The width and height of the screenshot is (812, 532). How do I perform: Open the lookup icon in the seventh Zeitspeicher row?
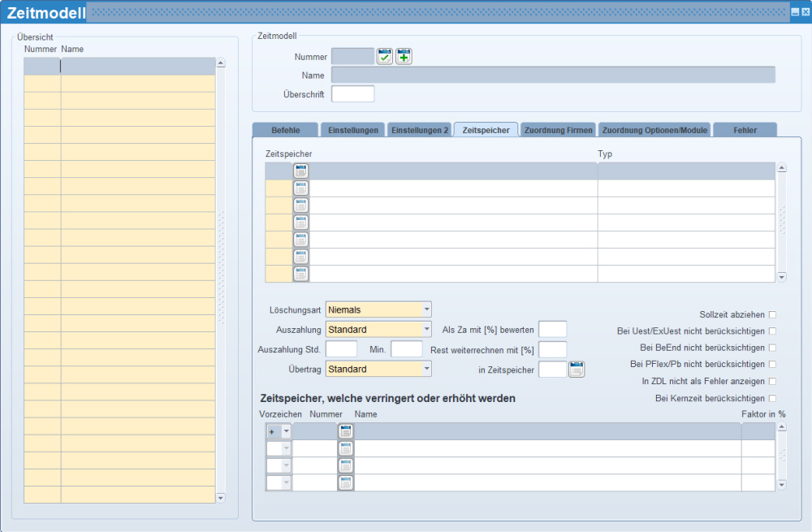(x=301, y=274)
